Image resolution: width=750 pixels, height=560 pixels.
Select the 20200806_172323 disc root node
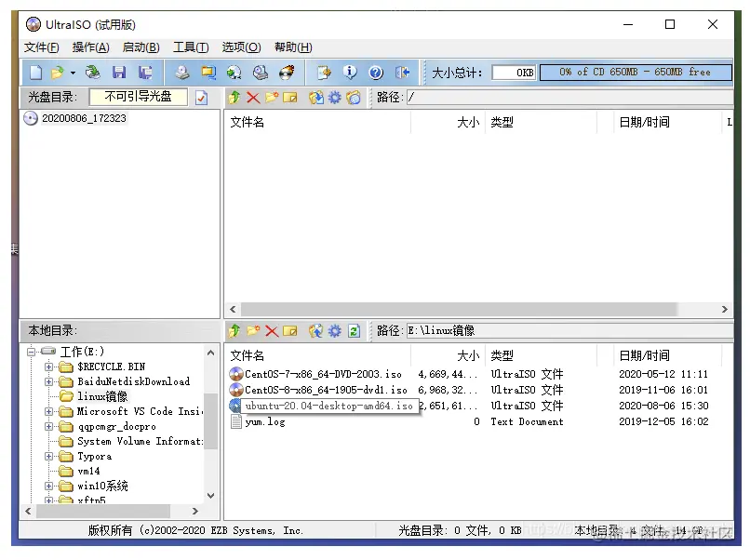pyautogui.click(x=84, y=118)
